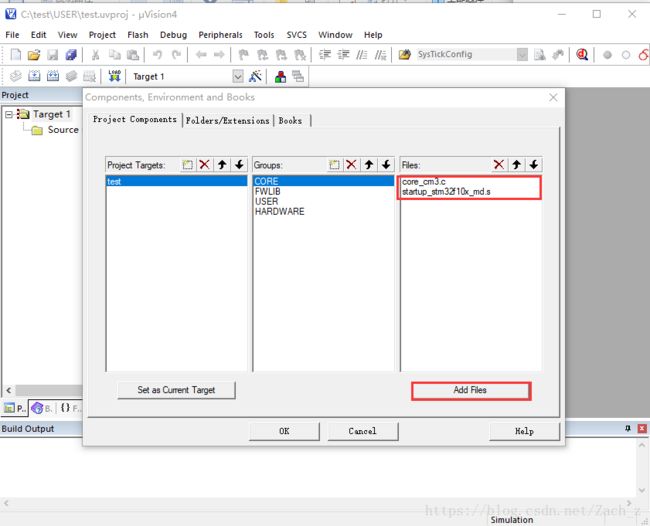
Task: Switch to Books tab at Project panel bottom
Action: [41, 408]
